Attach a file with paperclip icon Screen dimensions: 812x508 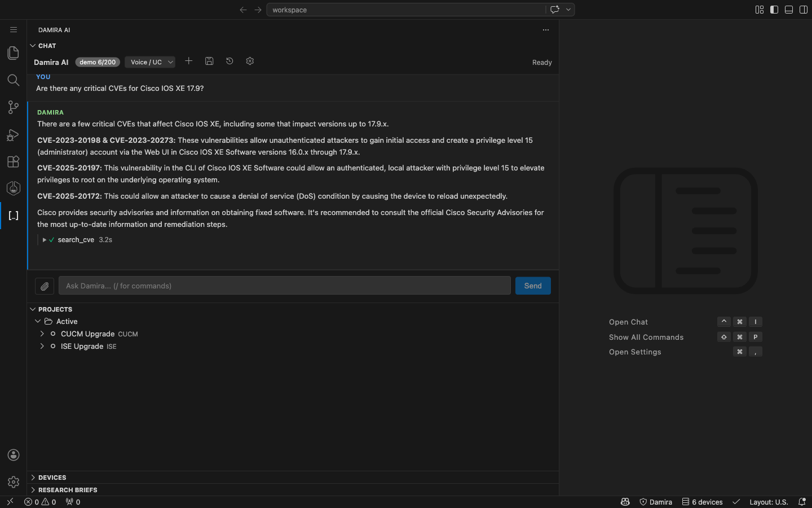point(45,286)
